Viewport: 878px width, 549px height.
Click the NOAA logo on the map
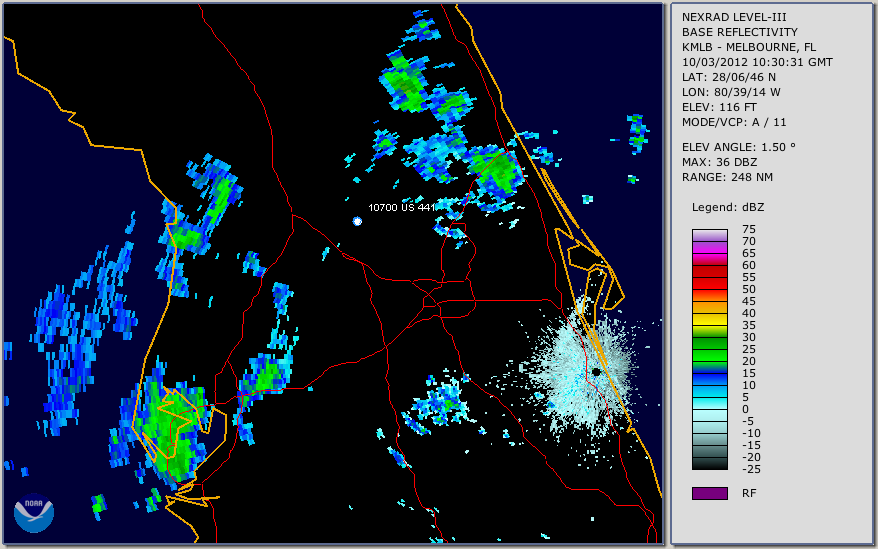point(34,513)
